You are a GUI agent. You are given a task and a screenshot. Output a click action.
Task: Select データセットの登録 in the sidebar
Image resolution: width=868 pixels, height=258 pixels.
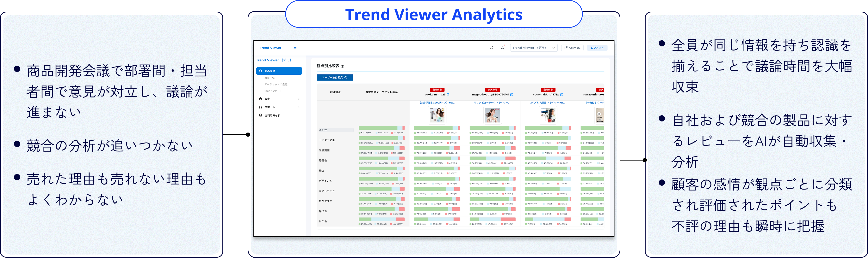[x=276, y=85]
